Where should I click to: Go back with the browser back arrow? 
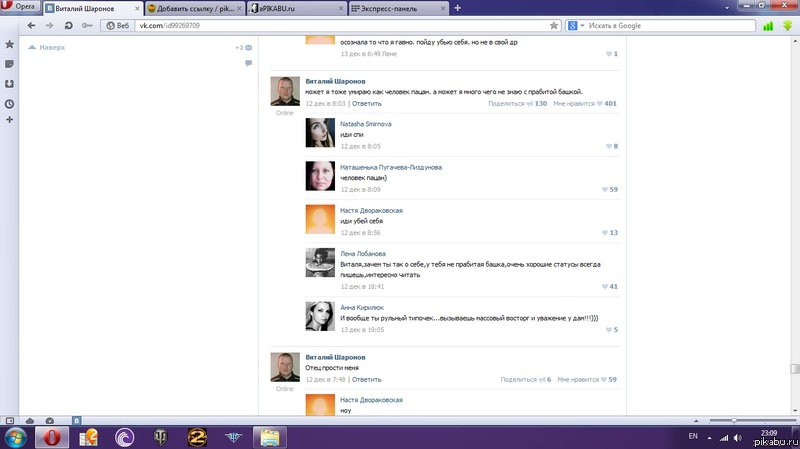pyautogui.click(x=28, y=25)
